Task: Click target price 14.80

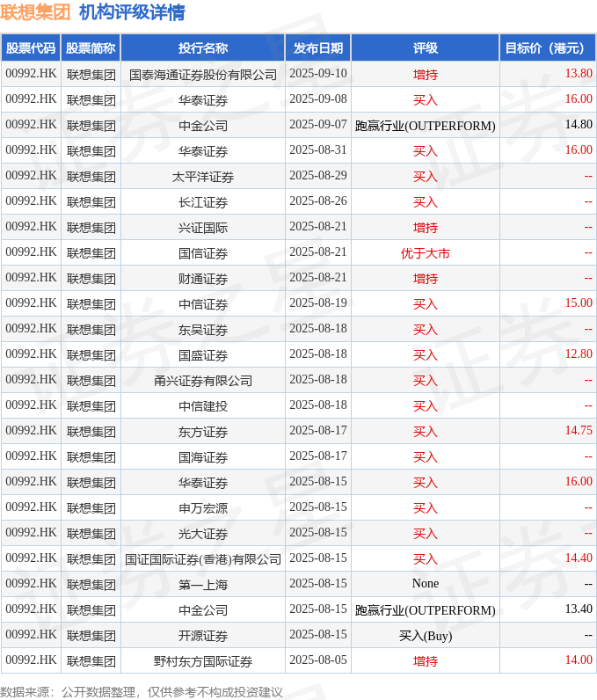Action: [579, 124]
